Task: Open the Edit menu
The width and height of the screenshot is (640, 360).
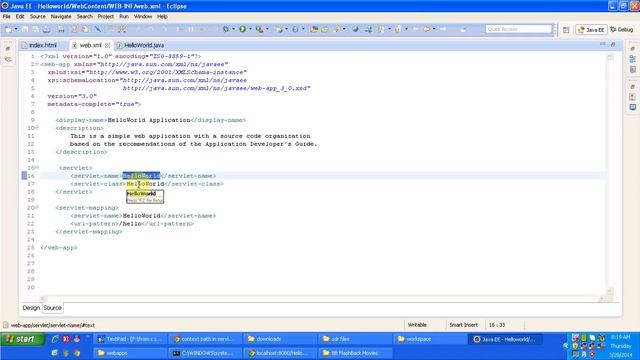Action: click(20, 16)
